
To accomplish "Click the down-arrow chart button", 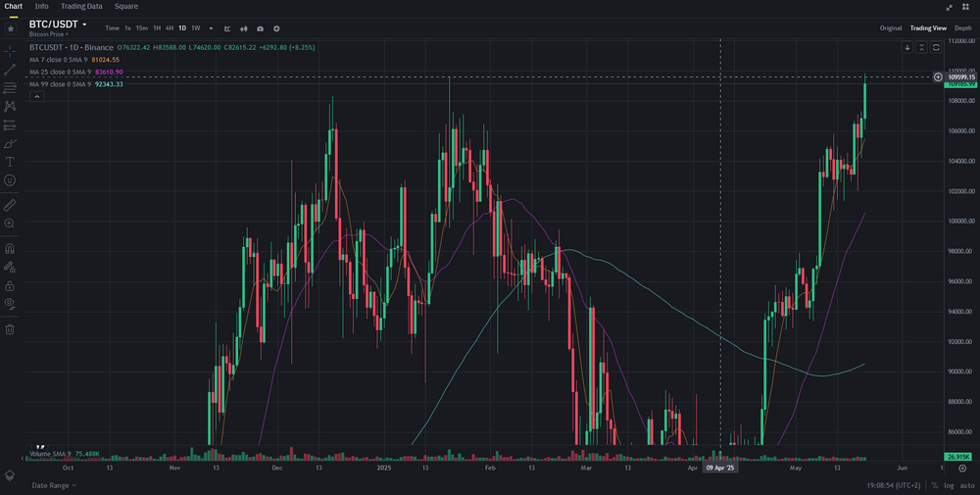I will [906, 47].
